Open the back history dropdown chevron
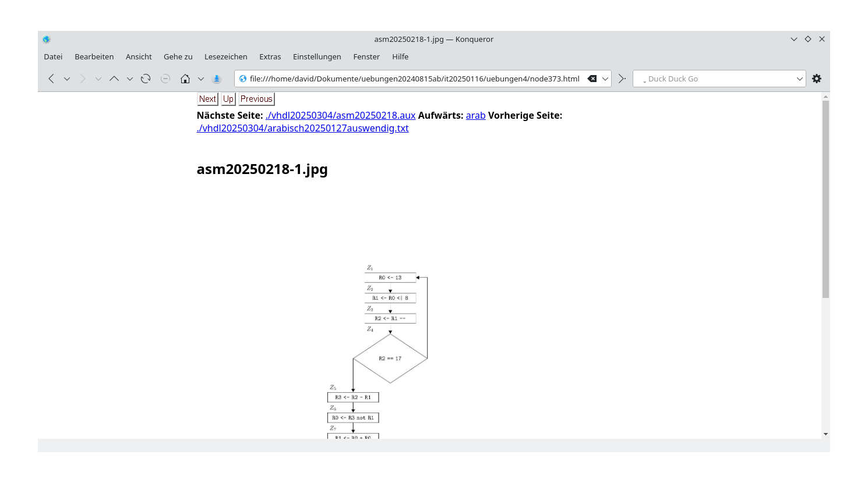 [66, 78]
